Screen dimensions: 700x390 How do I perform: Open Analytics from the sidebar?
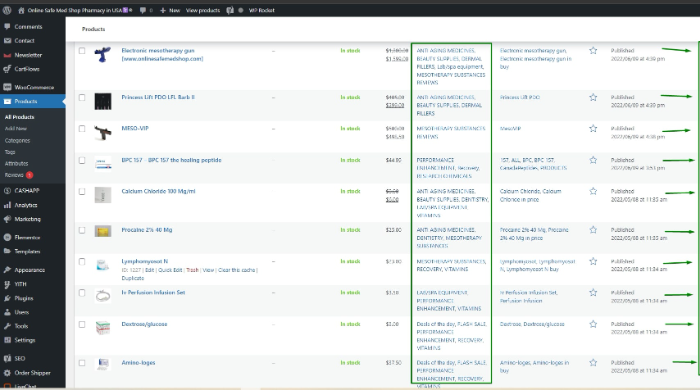pyautogui.click(x=26, y=205)
